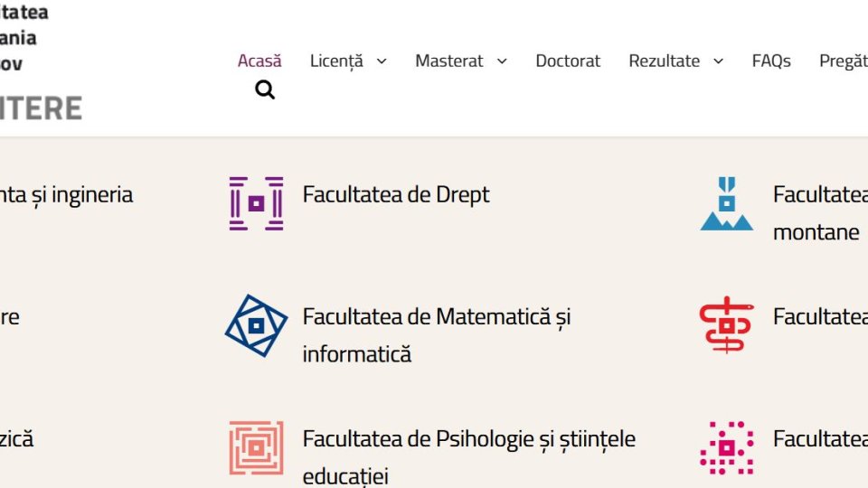Screen dimensions: 868x488
Task: Expand the Rezultate dropdown chevron
Action: tap(719, 61)
